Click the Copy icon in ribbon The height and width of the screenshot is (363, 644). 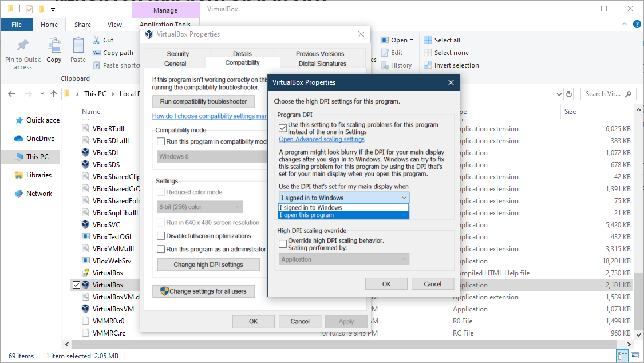pos(54,45)
